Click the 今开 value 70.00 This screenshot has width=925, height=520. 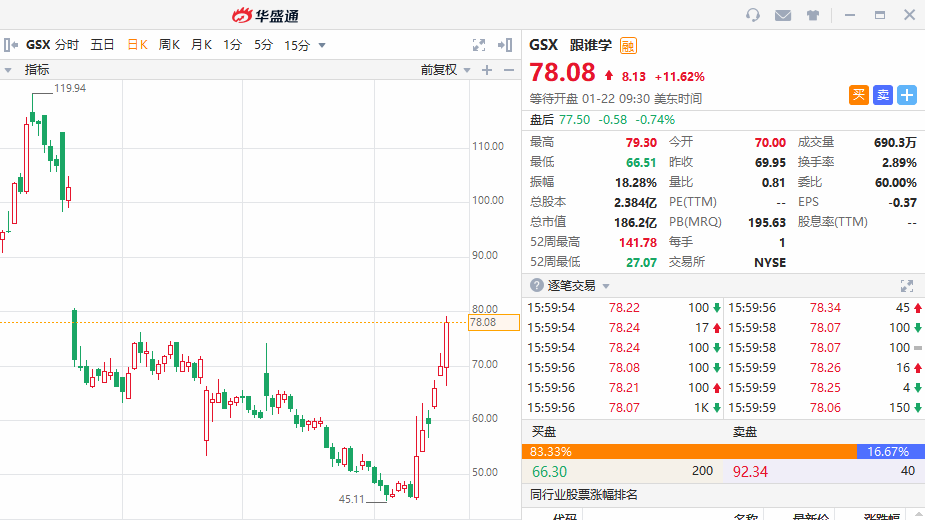point(770,142)
